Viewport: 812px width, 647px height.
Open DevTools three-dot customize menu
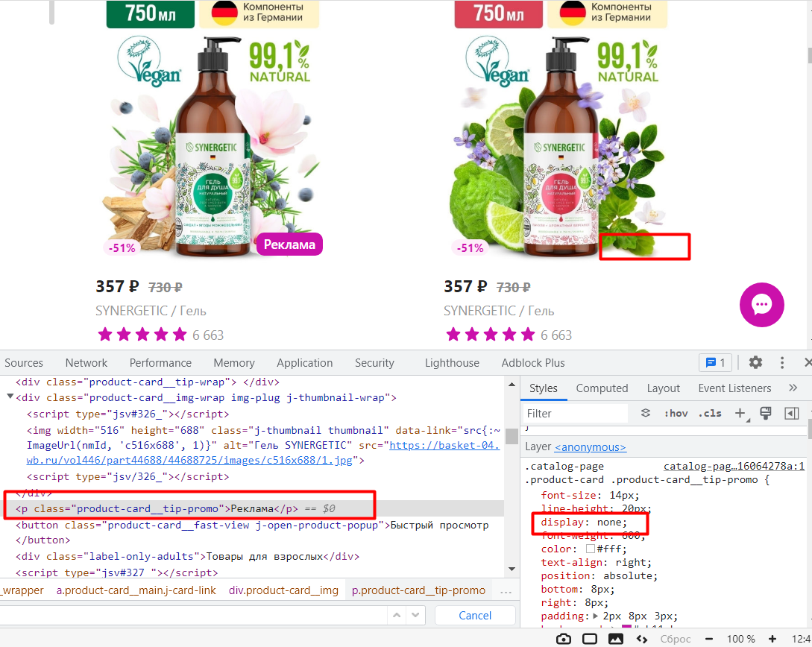[x=782, y=362]
